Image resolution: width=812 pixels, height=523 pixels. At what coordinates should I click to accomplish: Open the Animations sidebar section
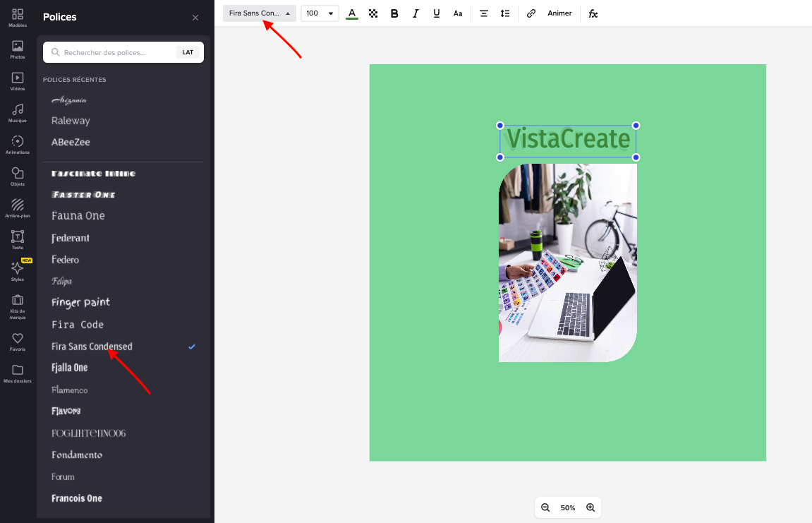pyautogui.click(x=18, y=145)
